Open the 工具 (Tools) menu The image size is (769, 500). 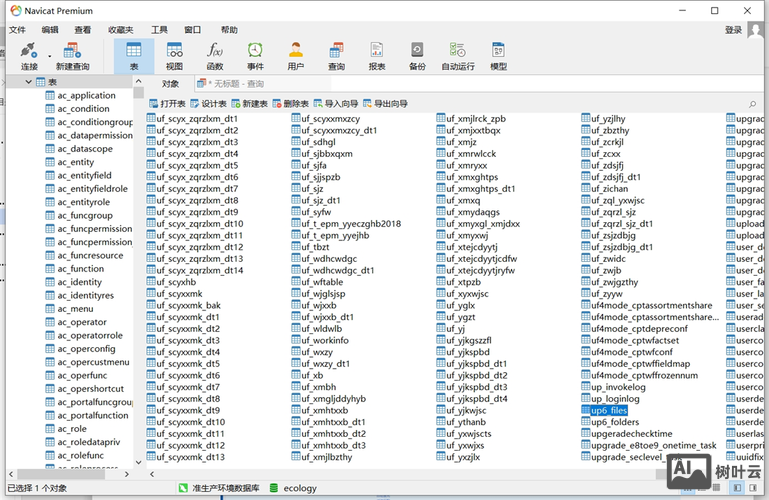[x=159, y=30]
